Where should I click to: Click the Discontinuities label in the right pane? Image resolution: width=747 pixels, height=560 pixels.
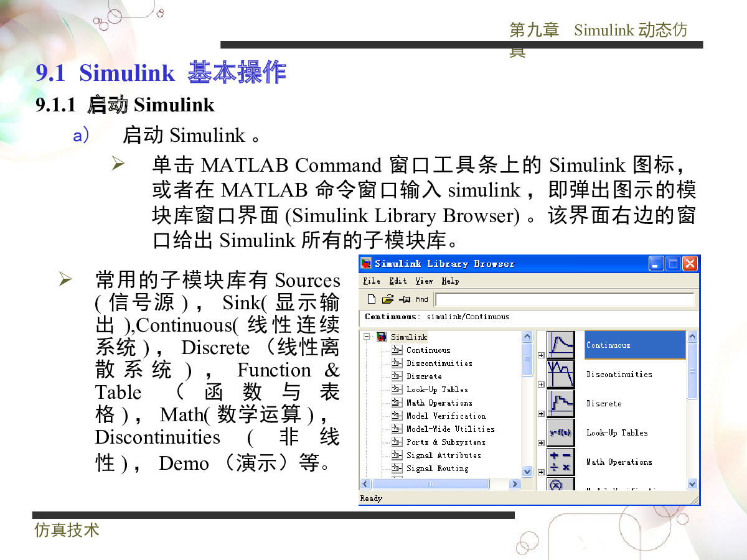[619, 375]
